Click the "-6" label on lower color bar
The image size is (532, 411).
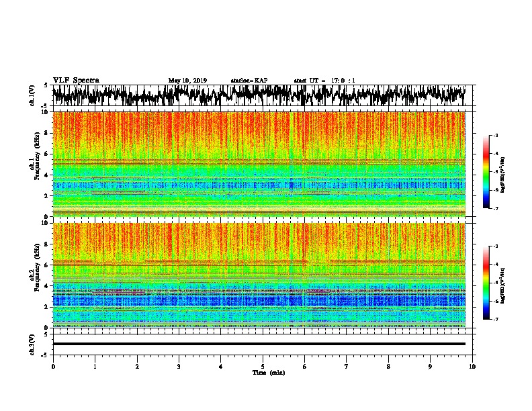point(495,301)
